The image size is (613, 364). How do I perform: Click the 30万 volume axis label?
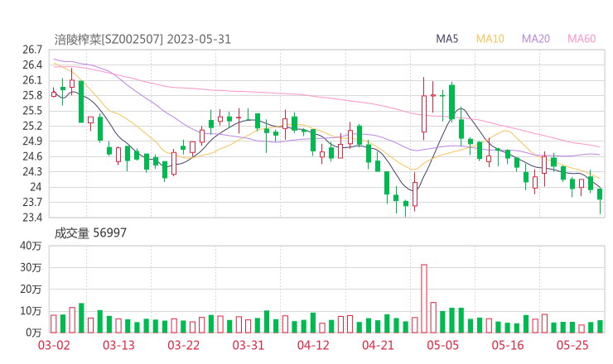31,267
